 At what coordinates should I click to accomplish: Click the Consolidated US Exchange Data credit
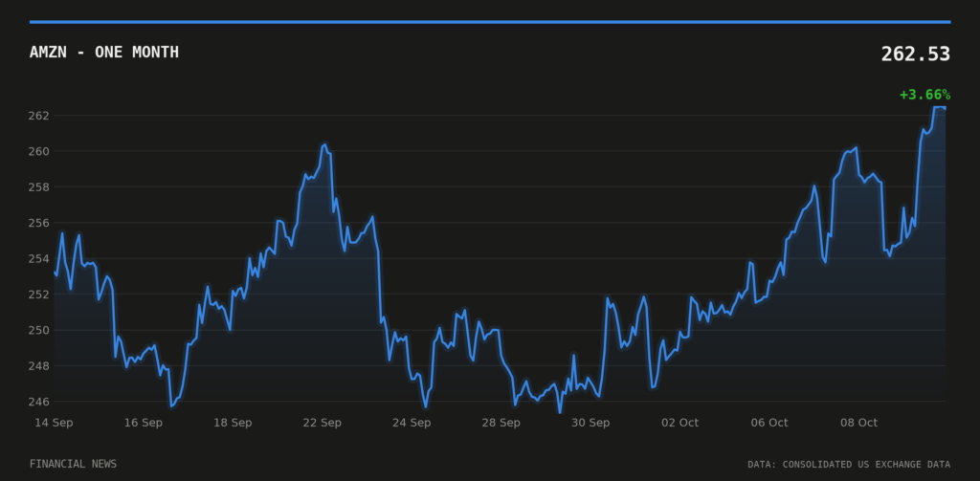pyautogui.click(x=849, y=464)
